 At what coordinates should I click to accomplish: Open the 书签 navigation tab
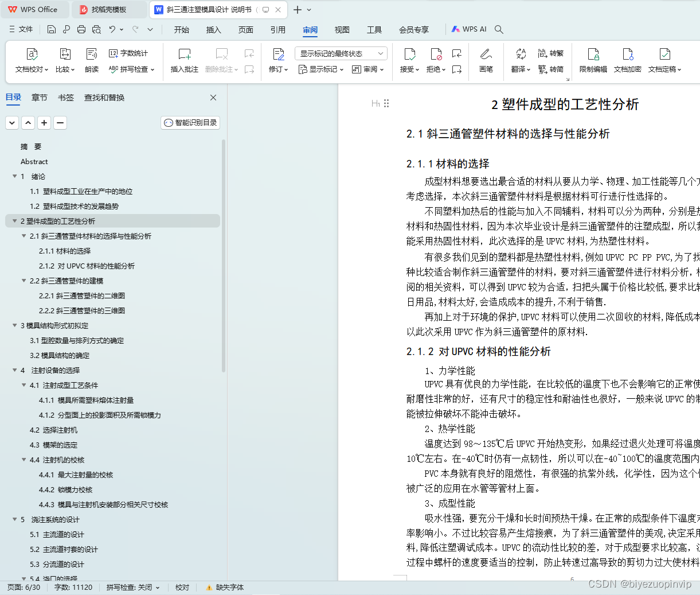pos(66,98)
